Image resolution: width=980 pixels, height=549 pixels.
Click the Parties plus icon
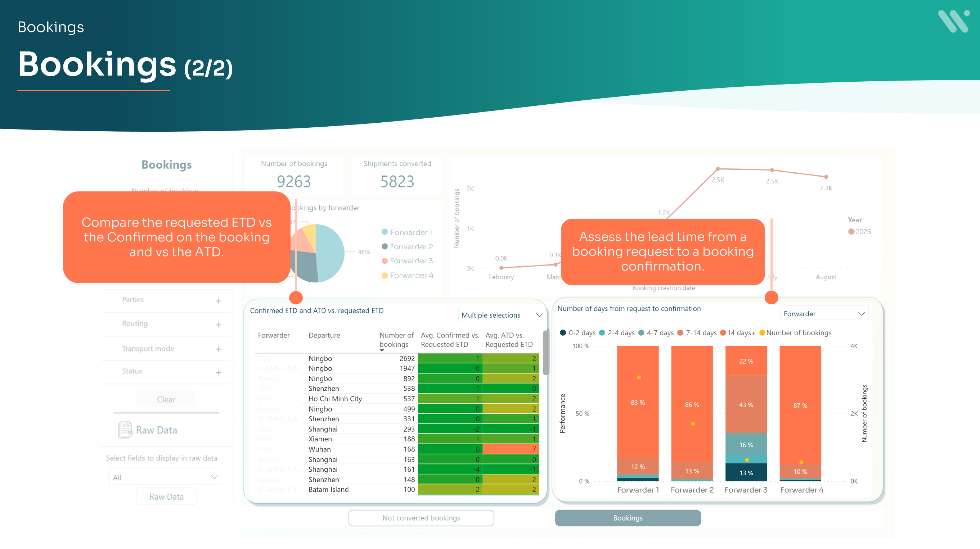click(218, 301)
